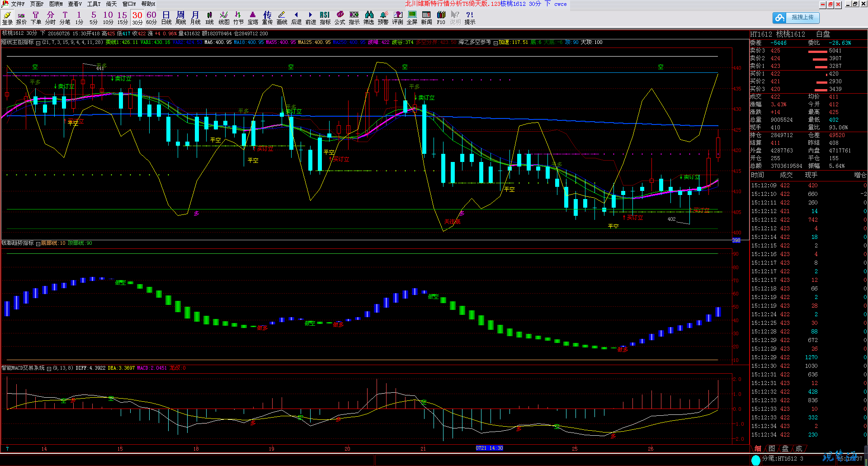The image size is (868, 466).
Task: Click the 分笔:HT1612 status bar entry
Action: click(783, 459)
